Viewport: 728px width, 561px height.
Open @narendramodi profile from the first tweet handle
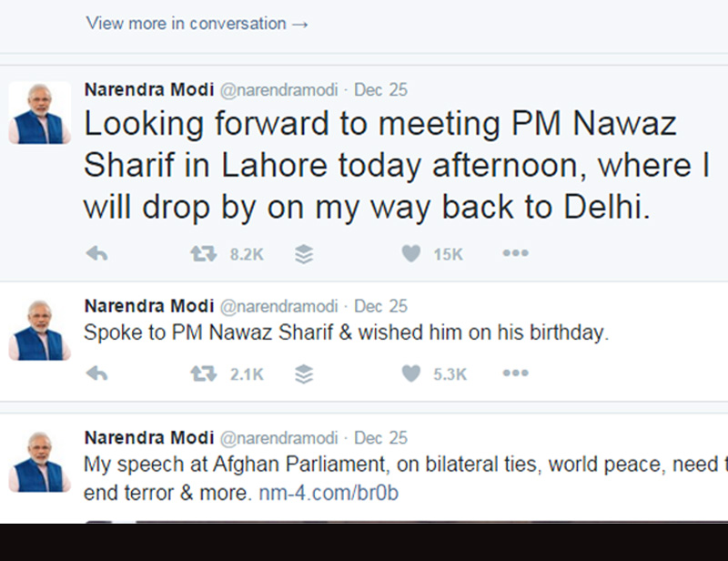pos(280,89)
